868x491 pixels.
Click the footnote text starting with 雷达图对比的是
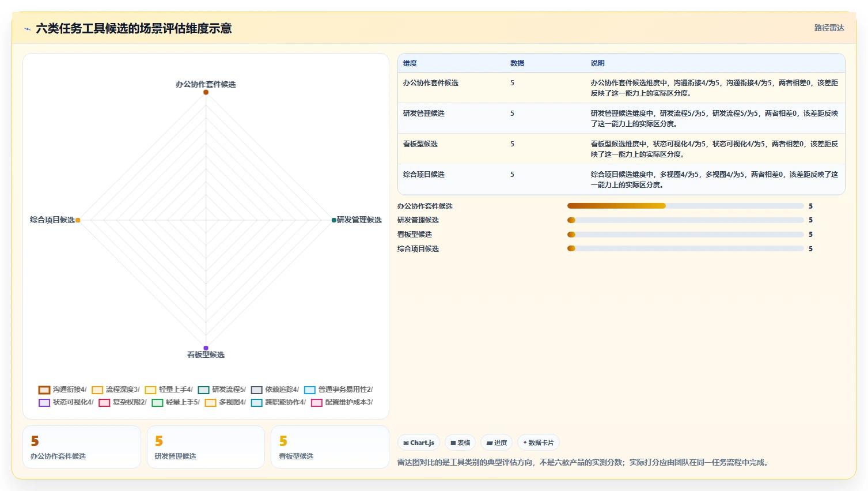pos(583,462)
